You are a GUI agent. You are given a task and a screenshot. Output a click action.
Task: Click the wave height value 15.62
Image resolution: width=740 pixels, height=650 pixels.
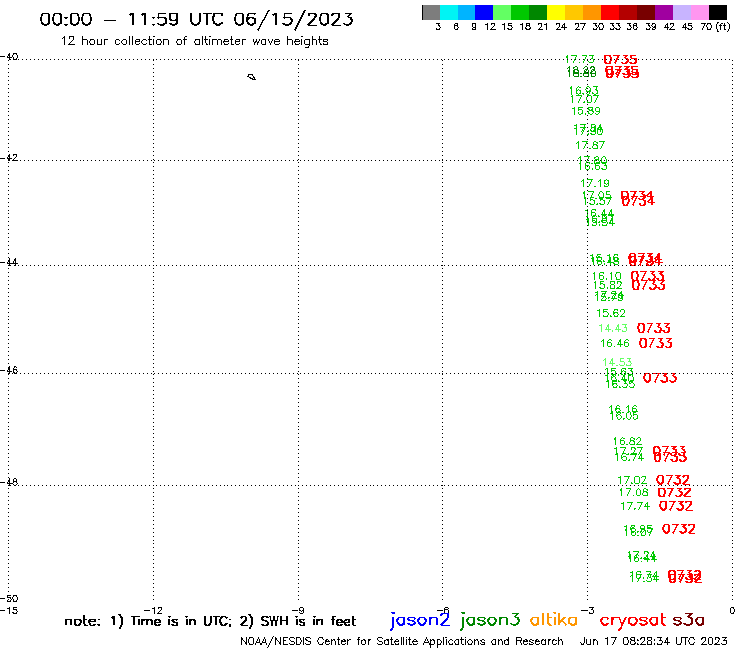[x=611, y=313]
